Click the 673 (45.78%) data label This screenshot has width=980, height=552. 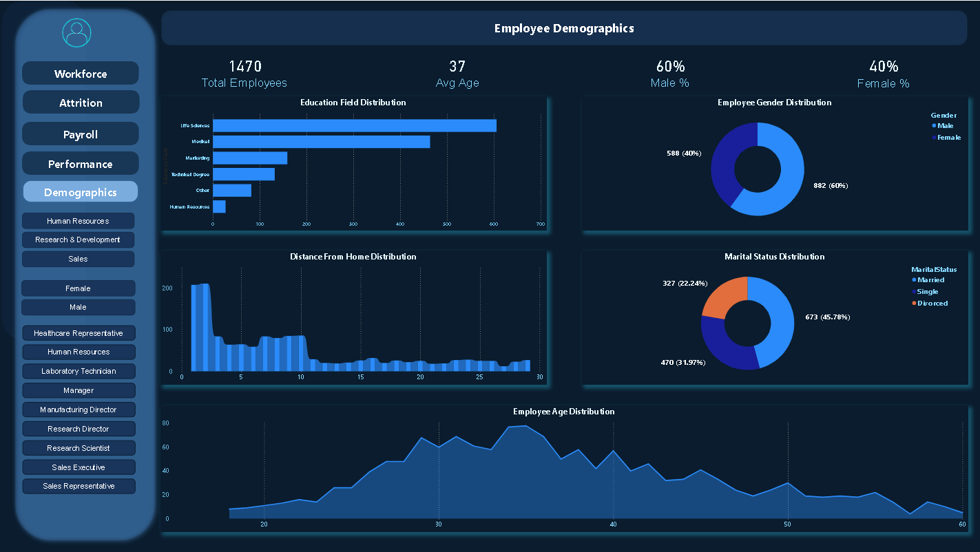[x=827, y=317]
